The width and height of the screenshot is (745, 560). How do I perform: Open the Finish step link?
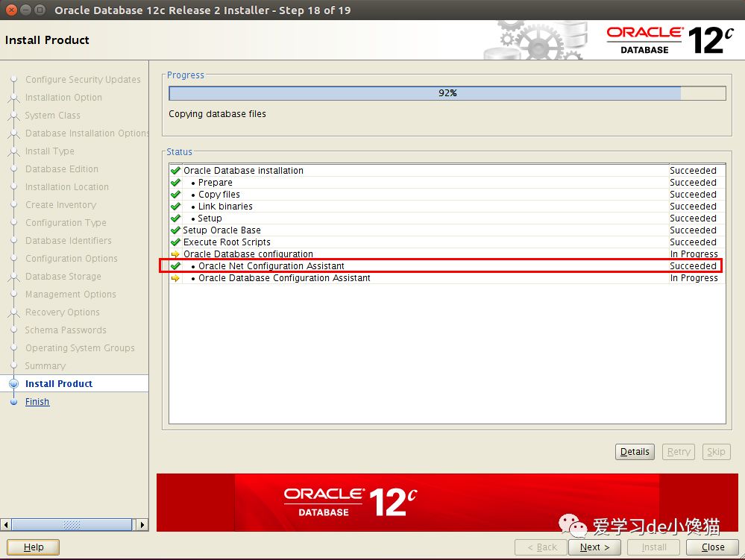[x=37, y=402]
